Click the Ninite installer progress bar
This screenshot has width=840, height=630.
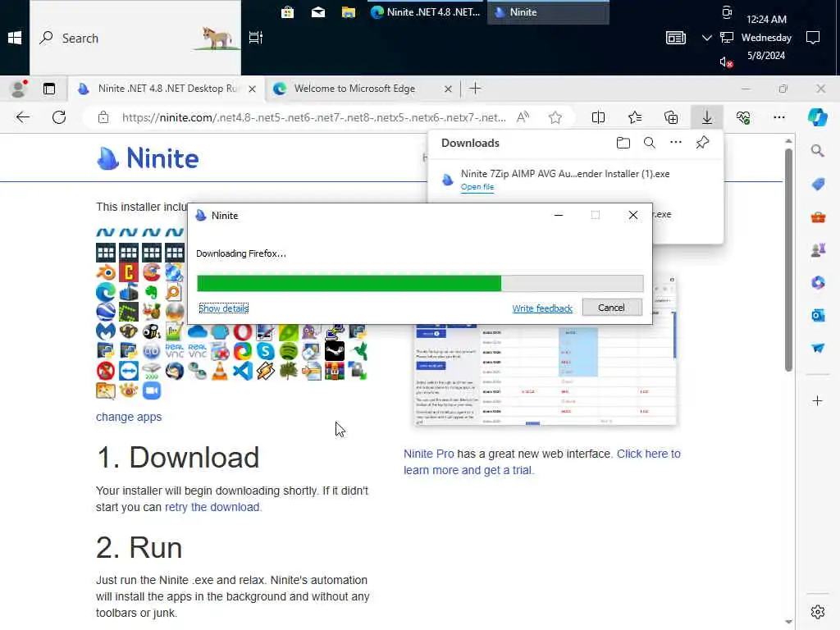pyautogui.click(x=420, y=283)
